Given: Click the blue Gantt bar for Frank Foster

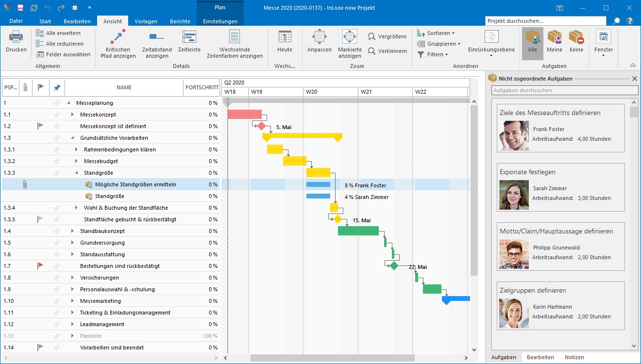Looking at the screenshot, I should (318, 184).
